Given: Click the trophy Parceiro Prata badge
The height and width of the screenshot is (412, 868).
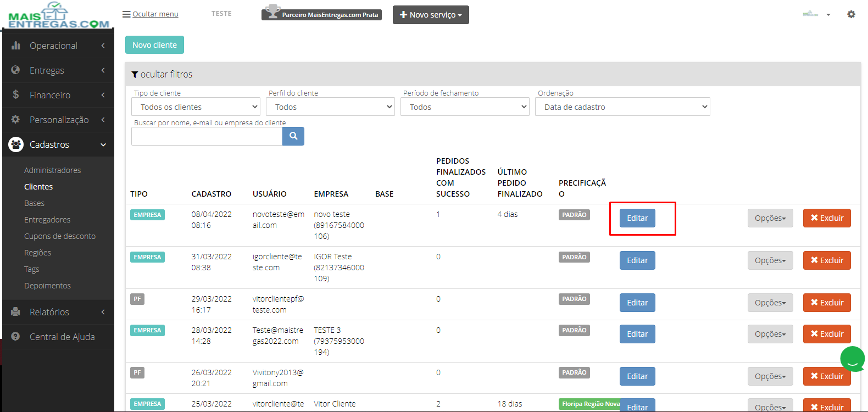Looking at the screenshot, I should pos(321,13).
